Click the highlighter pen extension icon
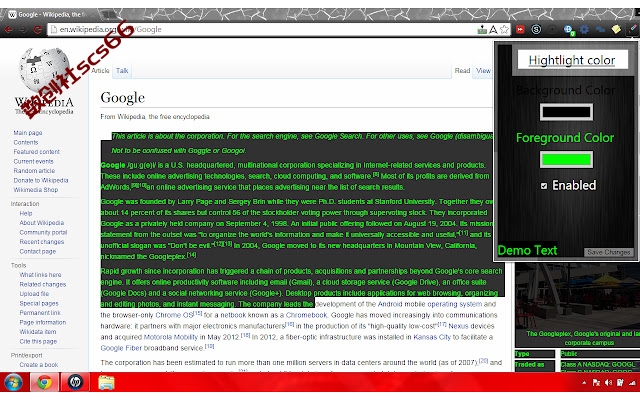Image resolution: width=640 pixels, height=400 pixels. click(632, 29)
